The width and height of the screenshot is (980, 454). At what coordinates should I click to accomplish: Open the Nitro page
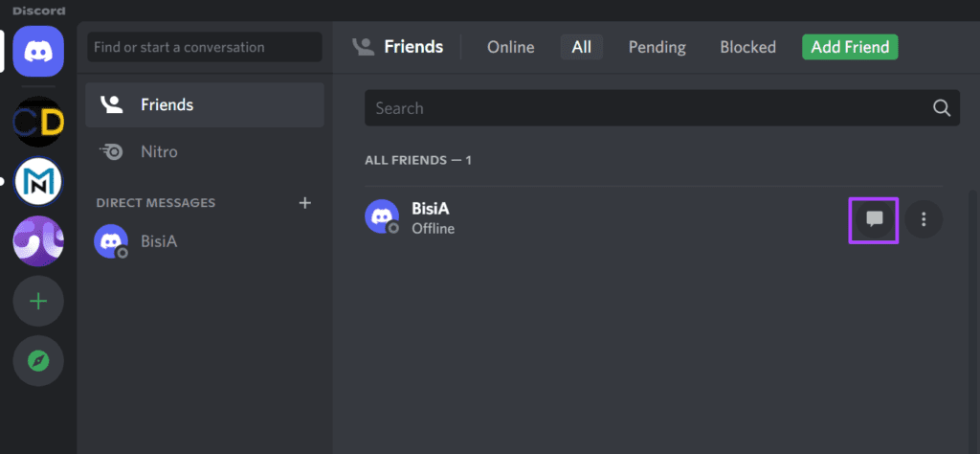(x=205, y=152)
